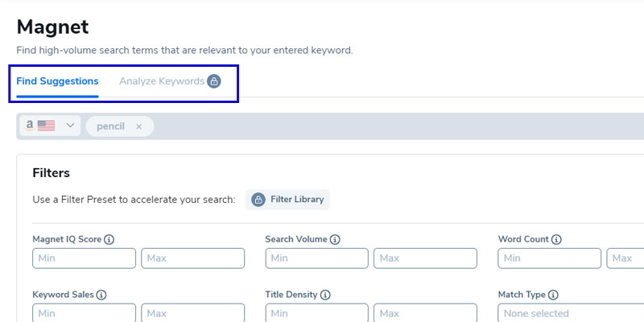Click the Magnet page heading
Image resolution: width=644 pixels, height=322 pixels.
point(52,27)
